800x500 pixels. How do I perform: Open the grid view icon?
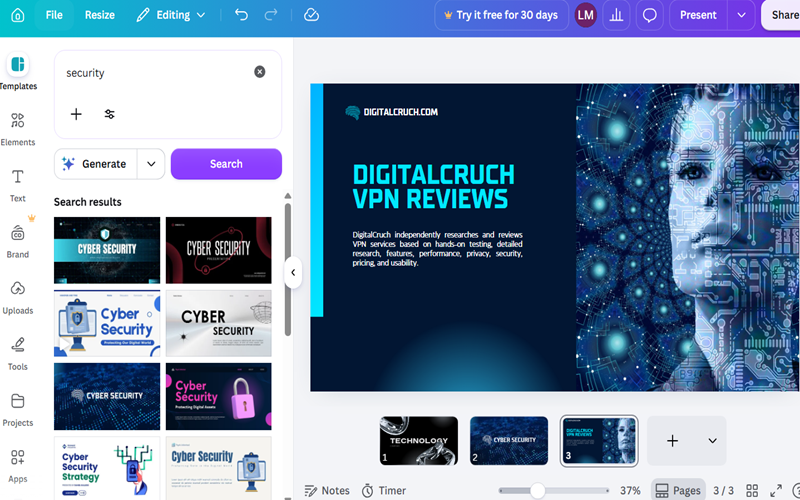(x=752, y=491)
